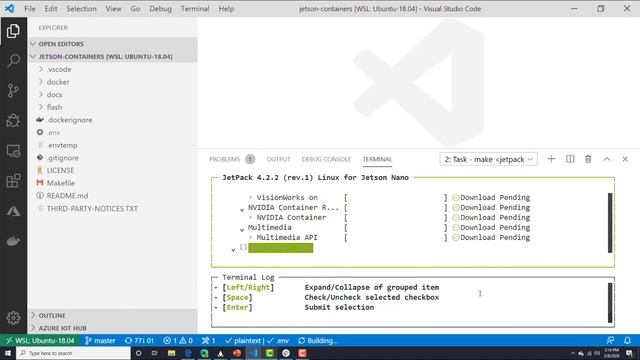640x360 pixels.
Task: Open the View menu
Action: 113,9
